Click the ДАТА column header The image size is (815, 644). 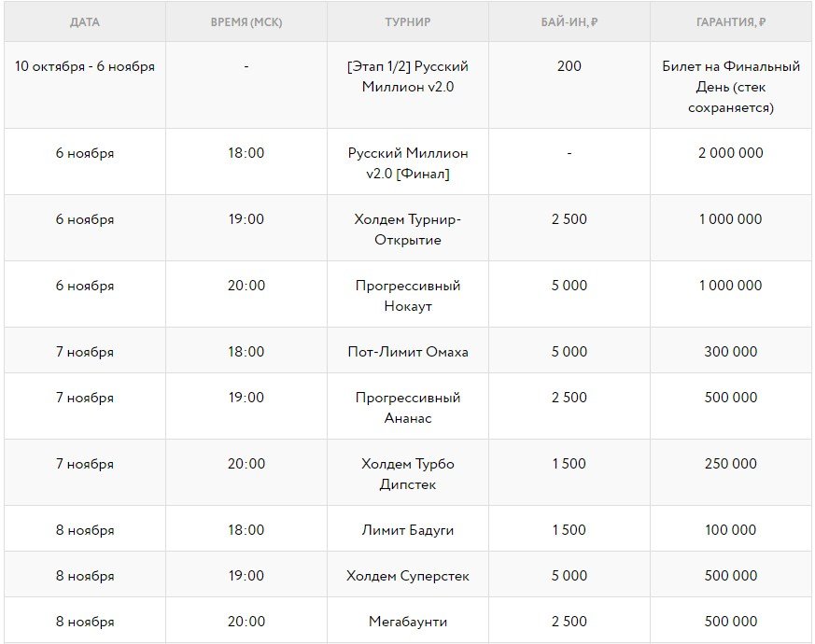click(84, 21)
